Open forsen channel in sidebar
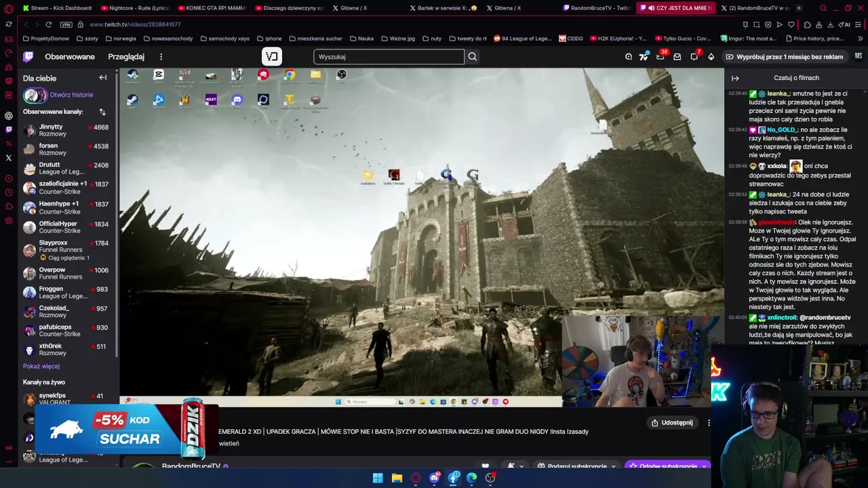The height and width of the screenshot is (488, 868). click(68, 149)
